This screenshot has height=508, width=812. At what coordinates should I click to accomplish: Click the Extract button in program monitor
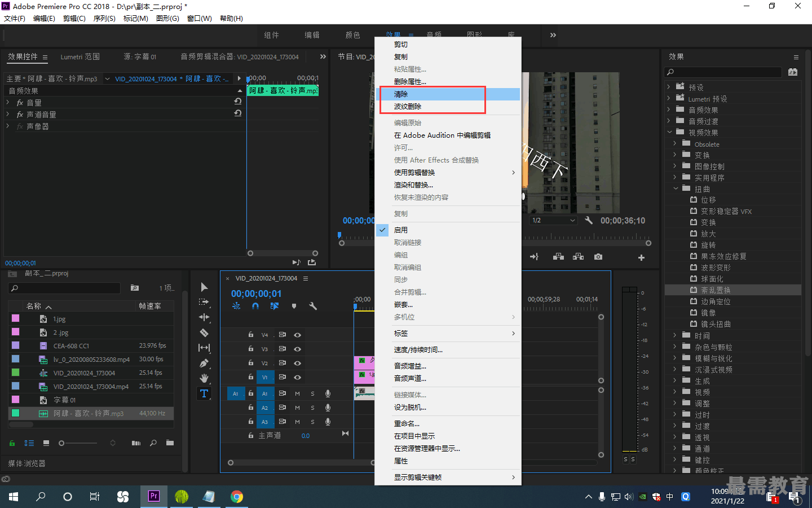click(578, 257)
